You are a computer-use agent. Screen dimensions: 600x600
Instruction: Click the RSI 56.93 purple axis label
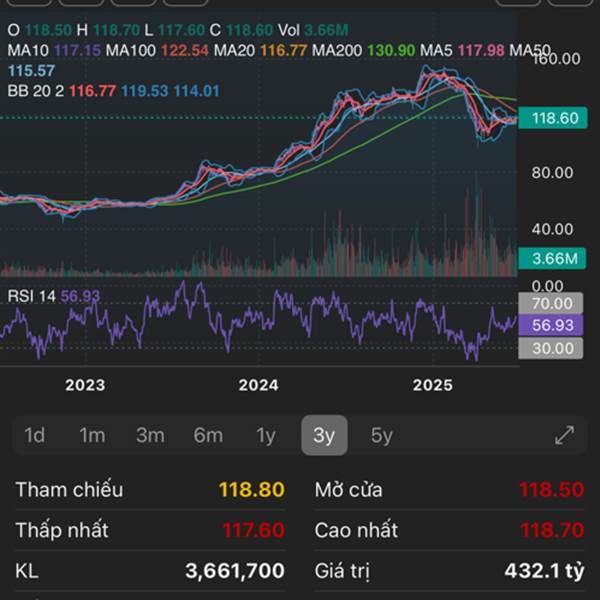[551, 325]
